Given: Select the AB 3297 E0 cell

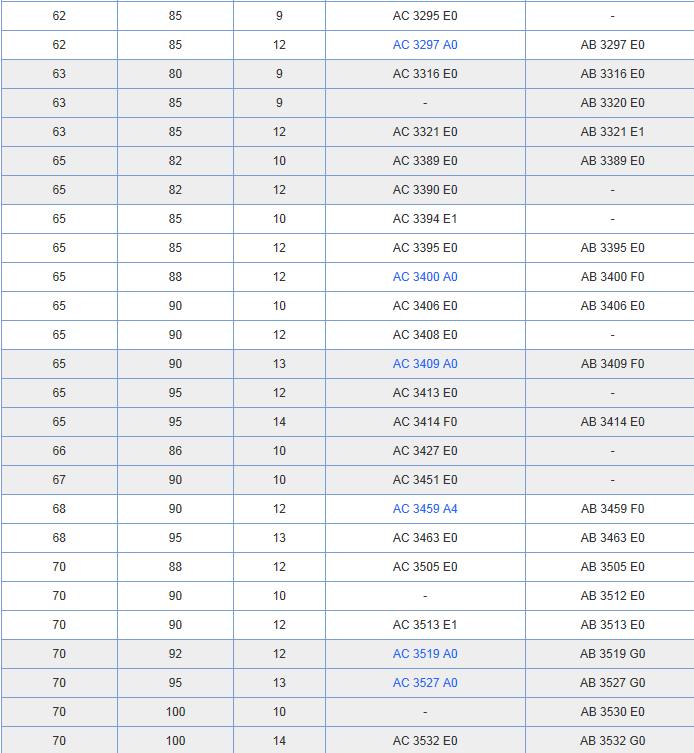Looking at the screenshot, I should click(612, 45).
